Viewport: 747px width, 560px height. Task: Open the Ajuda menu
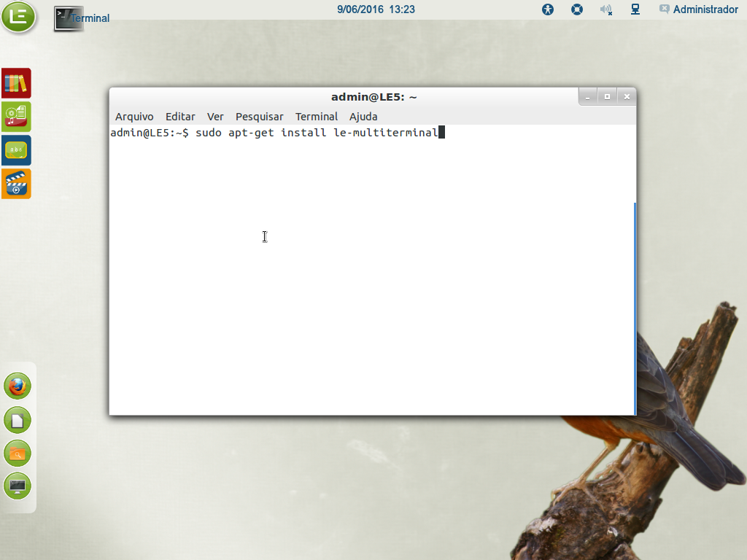point(363,117)
